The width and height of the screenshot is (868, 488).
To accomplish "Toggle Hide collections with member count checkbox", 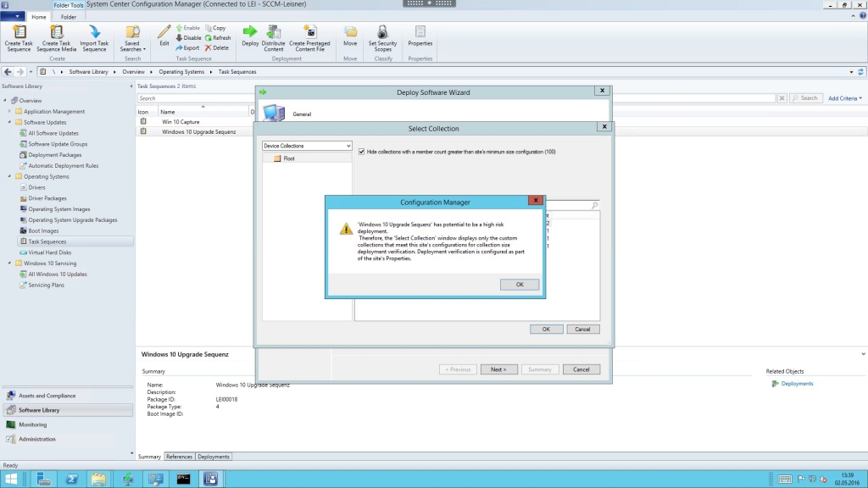I will tap(361, 152).
